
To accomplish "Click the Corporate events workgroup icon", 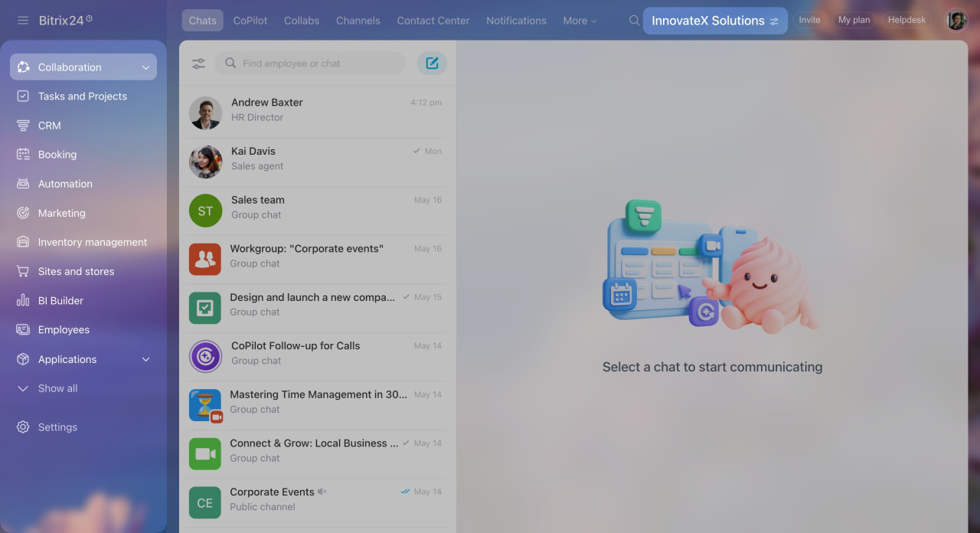I will click(x=205, y=259).
